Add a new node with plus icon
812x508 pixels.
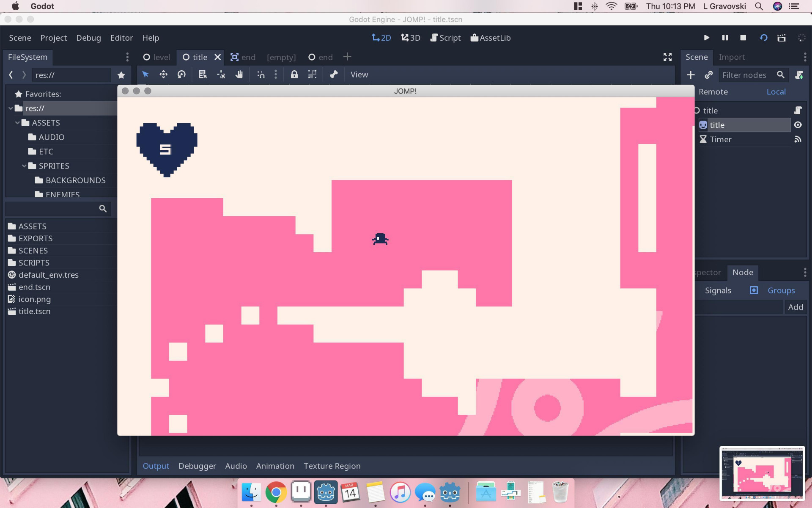coord(691,75)
